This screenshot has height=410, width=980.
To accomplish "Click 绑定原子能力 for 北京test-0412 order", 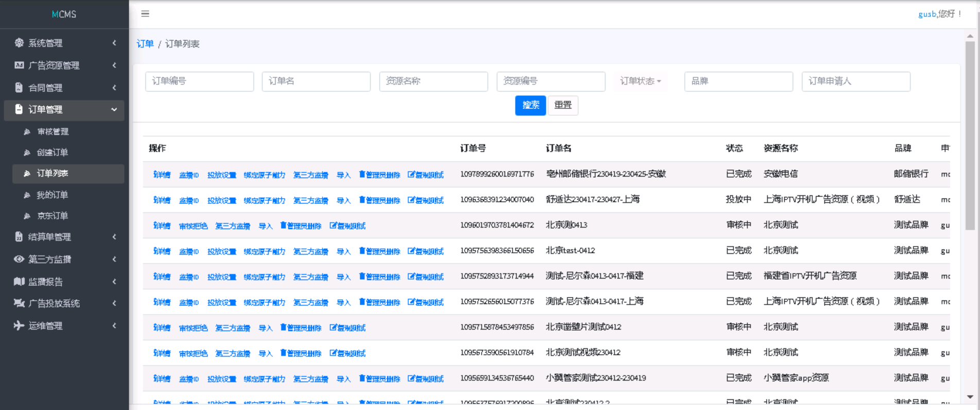I will click(264, 251).
